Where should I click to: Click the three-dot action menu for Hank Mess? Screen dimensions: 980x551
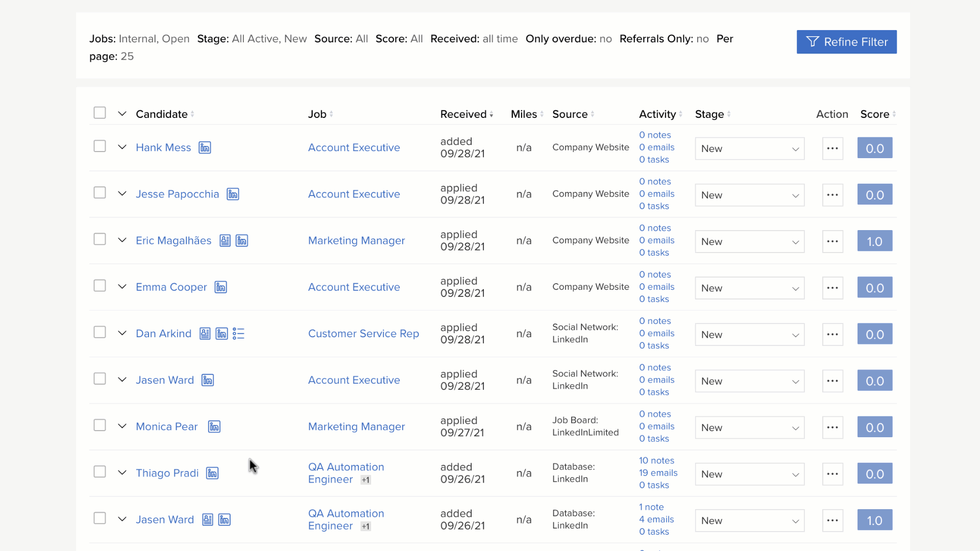point(832,148)
